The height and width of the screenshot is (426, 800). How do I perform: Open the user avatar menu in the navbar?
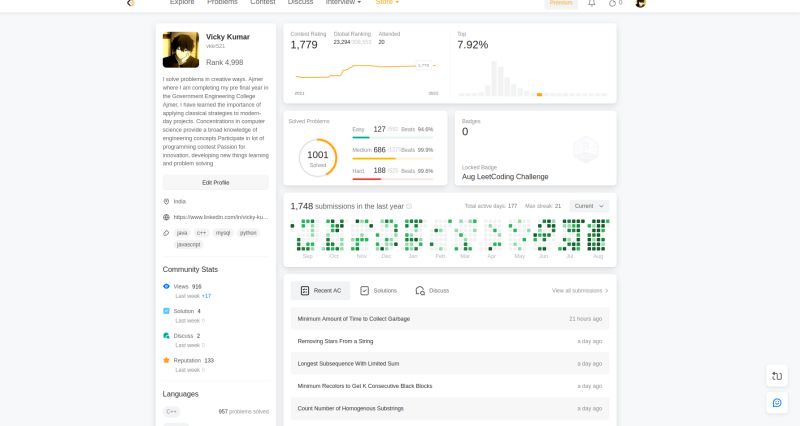coord(641,3)
